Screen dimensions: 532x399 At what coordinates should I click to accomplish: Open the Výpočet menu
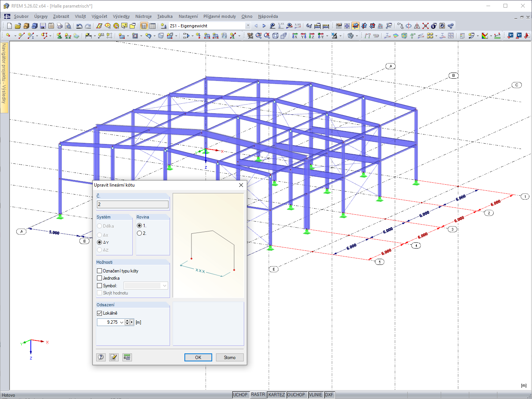pyautogui.click(x=99, y=16)
